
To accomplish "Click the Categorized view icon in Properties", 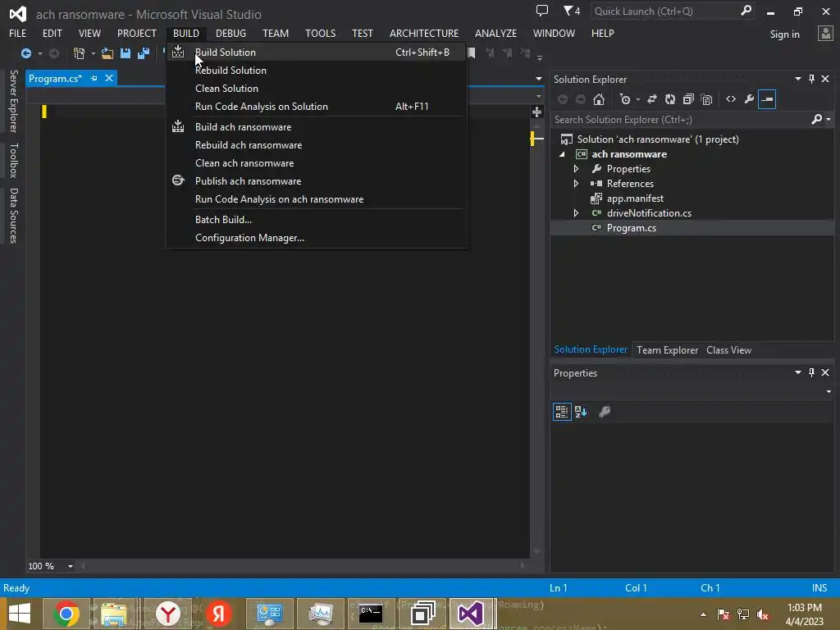I will tap(562, 412).
